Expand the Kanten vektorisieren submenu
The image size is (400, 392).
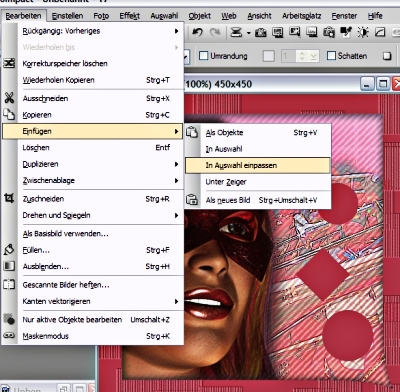coord(176,301)
